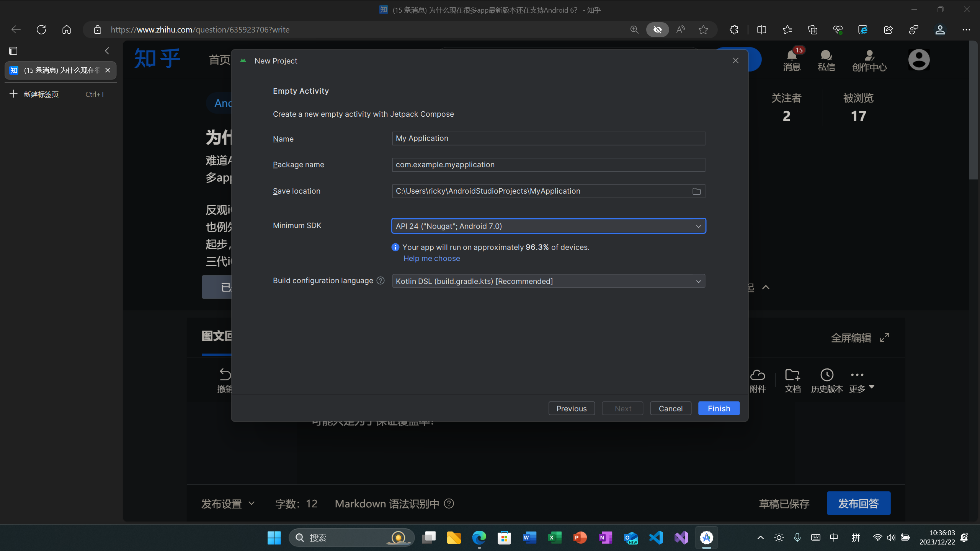Open new tab from sidebar
980x551 pixels.
click(x=41, y=94)
